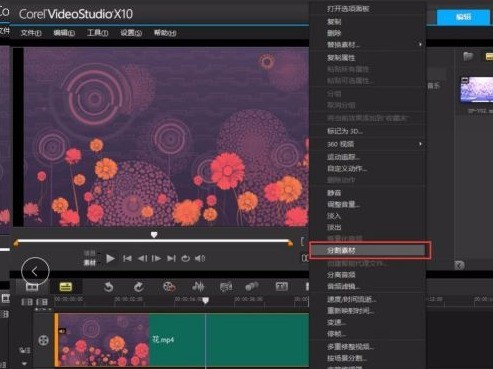The height and width of the screenshot is (369, 493).
Task: Click orange trim-out marker on preview bar
Action: [290, 243]
